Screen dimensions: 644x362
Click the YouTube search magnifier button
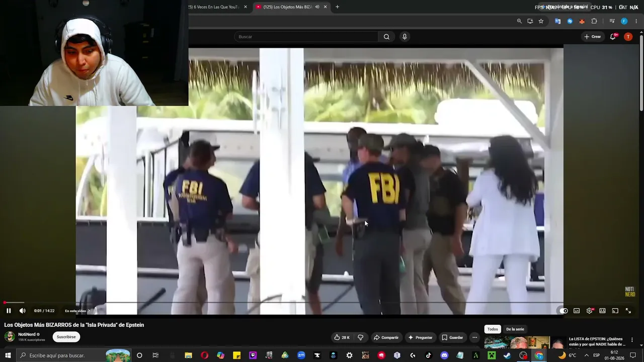[386, 37]
